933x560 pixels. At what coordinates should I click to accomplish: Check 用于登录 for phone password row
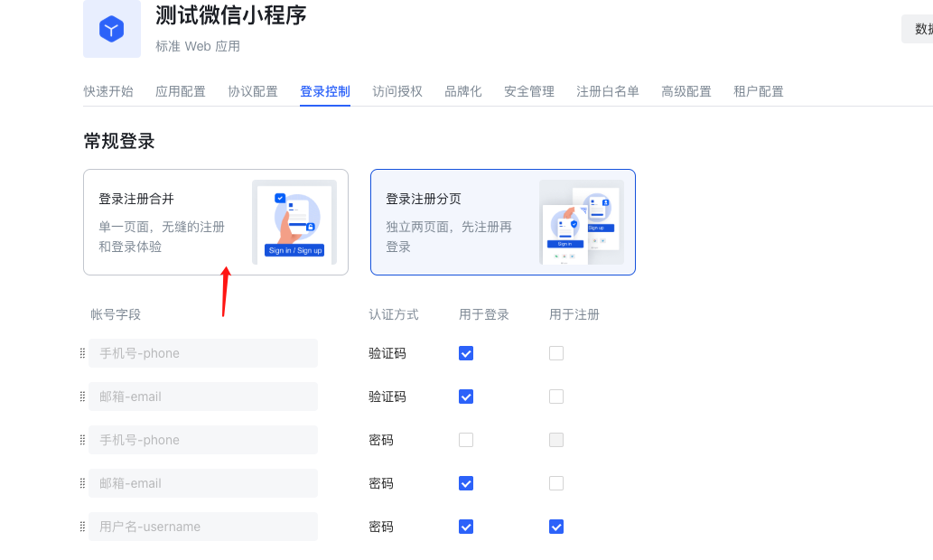pyautogui.click(x=466, y=441)
